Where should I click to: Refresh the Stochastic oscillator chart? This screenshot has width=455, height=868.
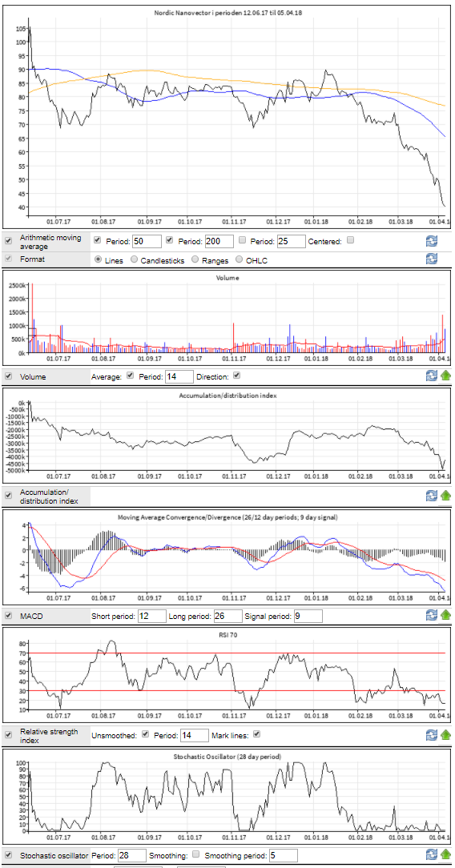(432, 855)
